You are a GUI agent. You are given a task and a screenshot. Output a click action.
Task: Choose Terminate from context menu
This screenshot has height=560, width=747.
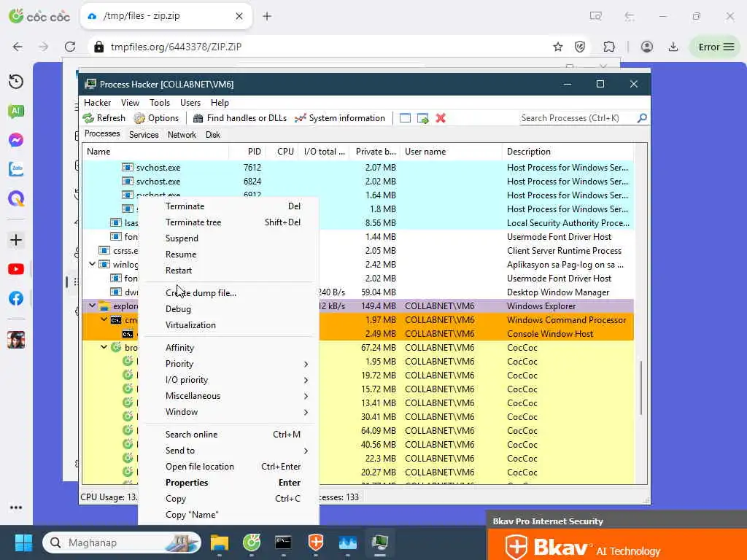click(228, 206)
